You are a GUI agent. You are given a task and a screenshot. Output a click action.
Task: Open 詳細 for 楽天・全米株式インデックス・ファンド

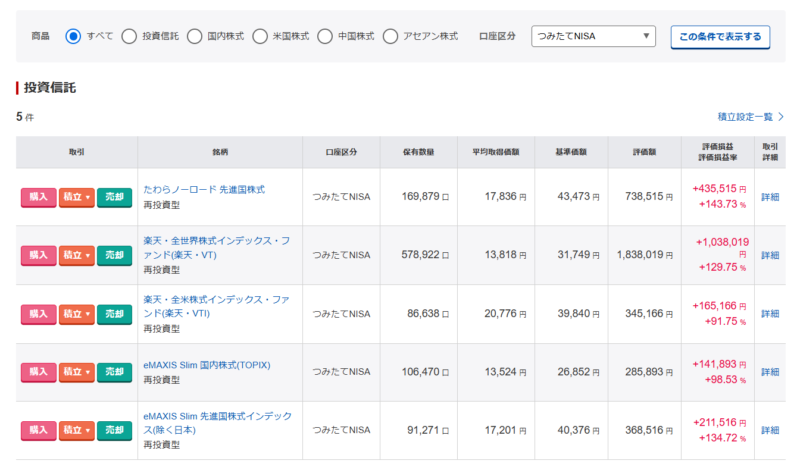click(x=769, y=314)
